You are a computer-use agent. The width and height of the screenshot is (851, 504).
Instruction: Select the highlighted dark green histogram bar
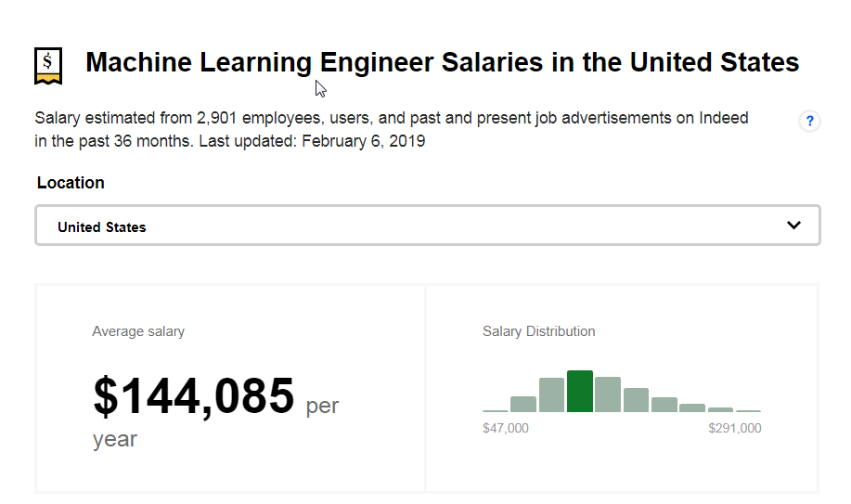[x=580, y=391]
